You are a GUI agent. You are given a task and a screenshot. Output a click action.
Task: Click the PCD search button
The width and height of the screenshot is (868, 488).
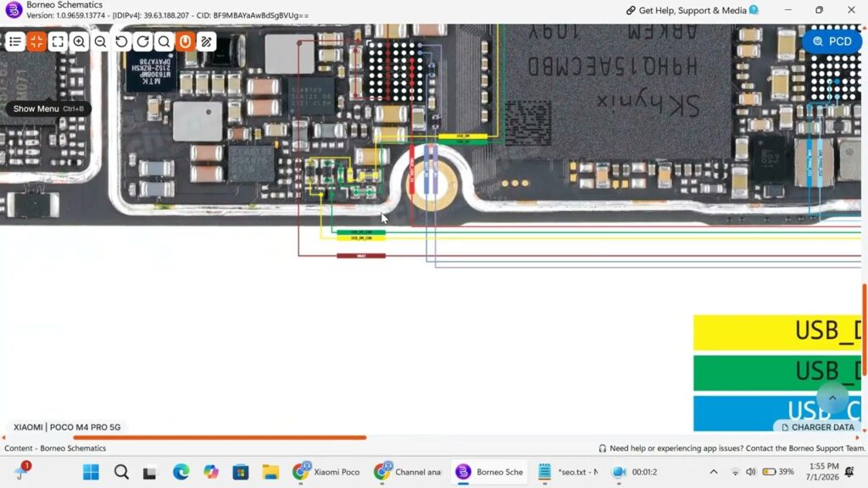(x=832, y=42)
